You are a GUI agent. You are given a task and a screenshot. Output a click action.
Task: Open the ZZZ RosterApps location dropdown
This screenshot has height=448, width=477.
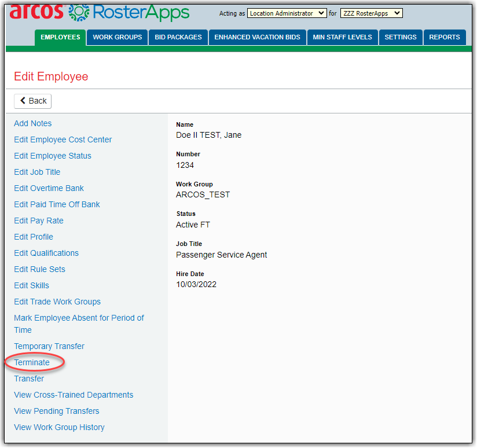(370, 13)
